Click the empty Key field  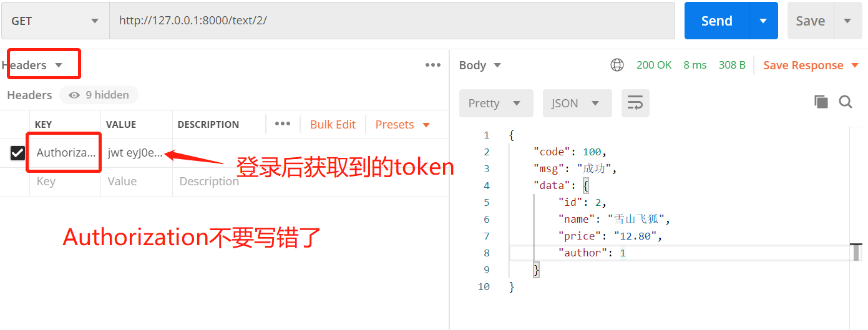coord(66,182)
